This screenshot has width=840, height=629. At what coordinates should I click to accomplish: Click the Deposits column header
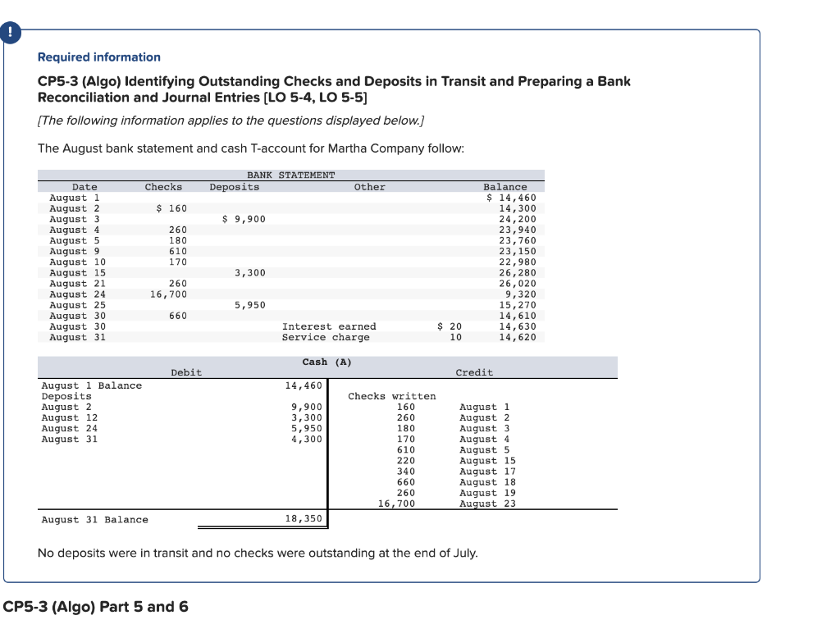(x=234, y=186)
